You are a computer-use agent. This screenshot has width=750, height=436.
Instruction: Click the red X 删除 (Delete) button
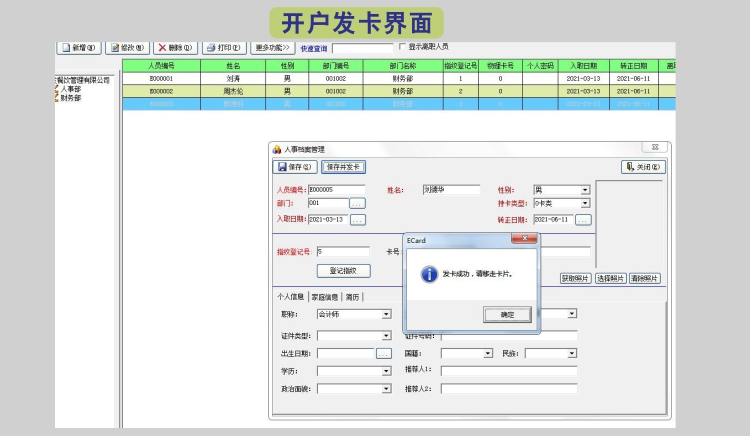coord(175,47)
